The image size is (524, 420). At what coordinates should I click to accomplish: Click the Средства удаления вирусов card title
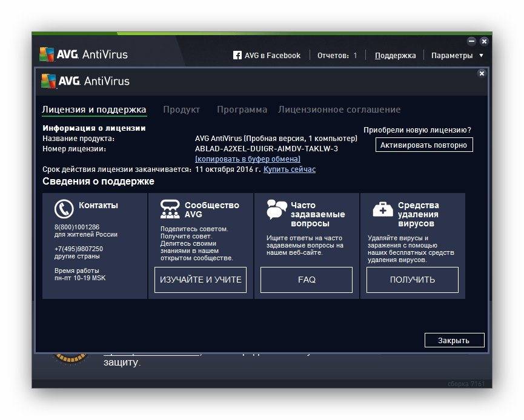[x=419, y=214]
